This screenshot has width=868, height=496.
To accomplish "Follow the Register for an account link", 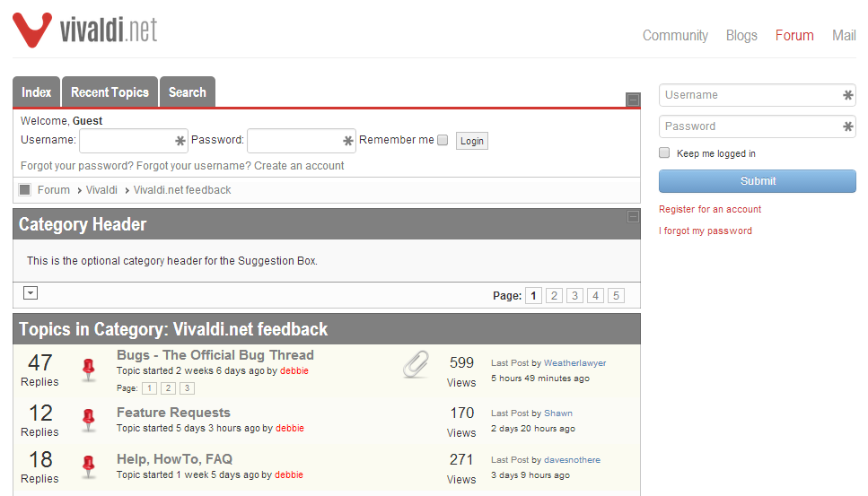I will coord(710,209).
